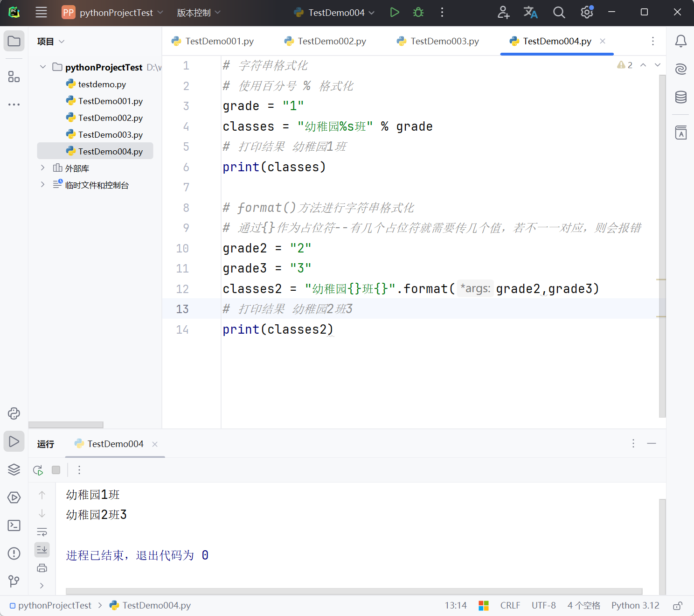694x616 pixels.
Task: Open the Services tool window icon
Action: point(14,497)
